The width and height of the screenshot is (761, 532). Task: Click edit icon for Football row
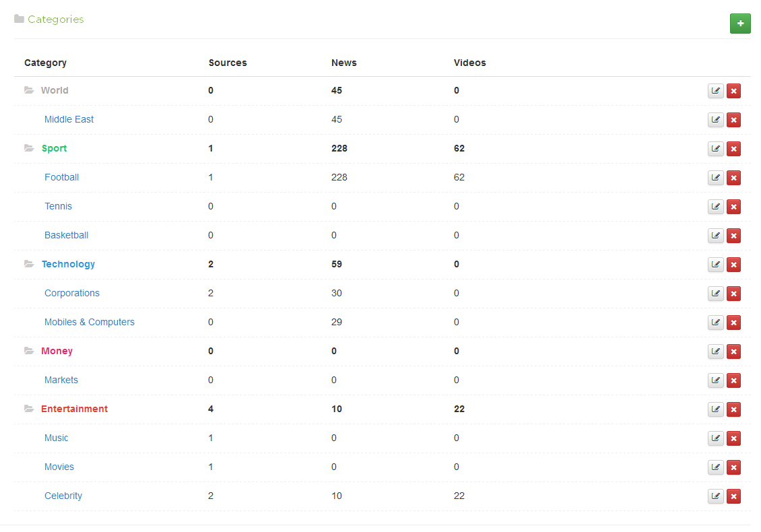[716, 178]
